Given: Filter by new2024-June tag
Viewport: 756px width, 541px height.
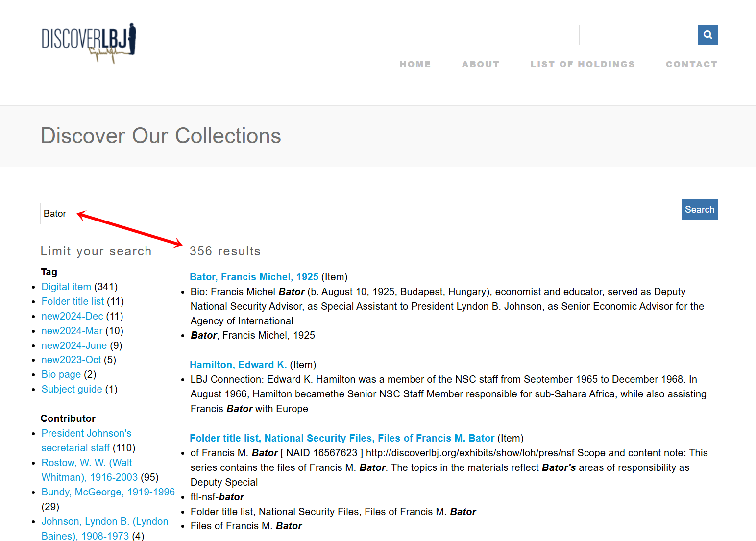Looking at the screenshot, I should 74,345.
